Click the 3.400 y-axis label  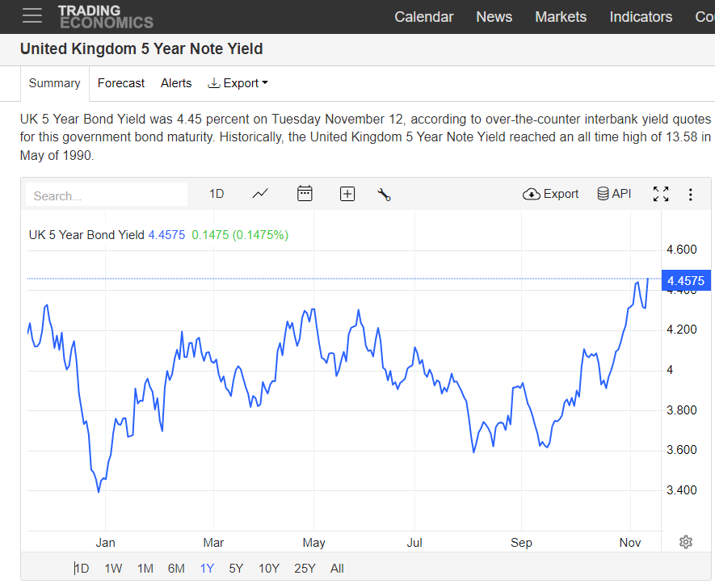682,490
